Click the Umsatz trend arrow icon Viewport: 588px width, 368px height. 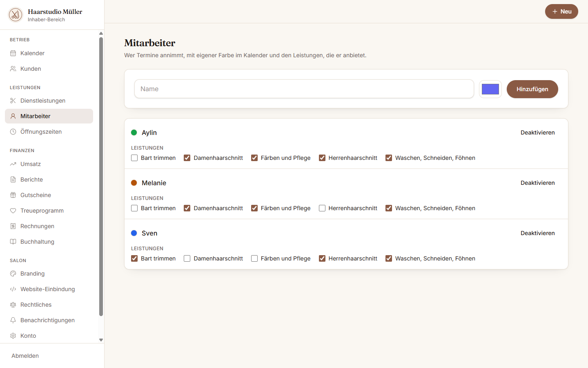(x=13, y=164)
